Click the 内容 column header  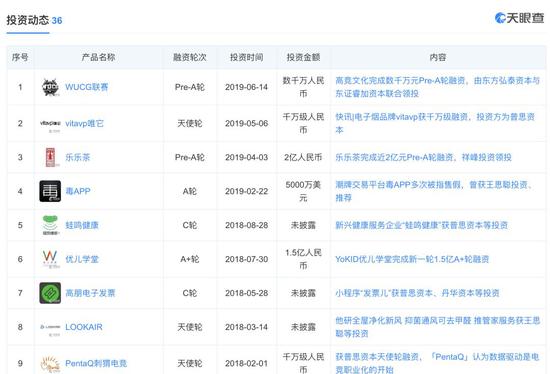click(438, 57)
